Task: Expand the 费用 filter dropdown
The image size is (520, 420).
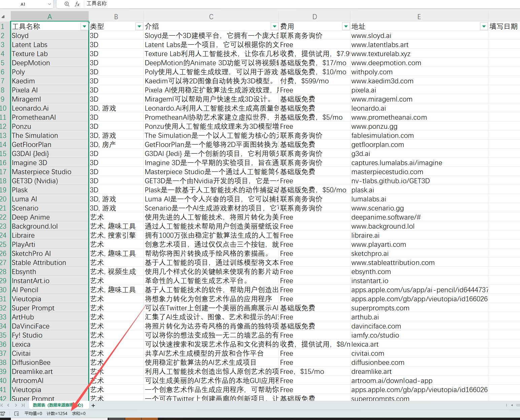Action: [346, 26]
